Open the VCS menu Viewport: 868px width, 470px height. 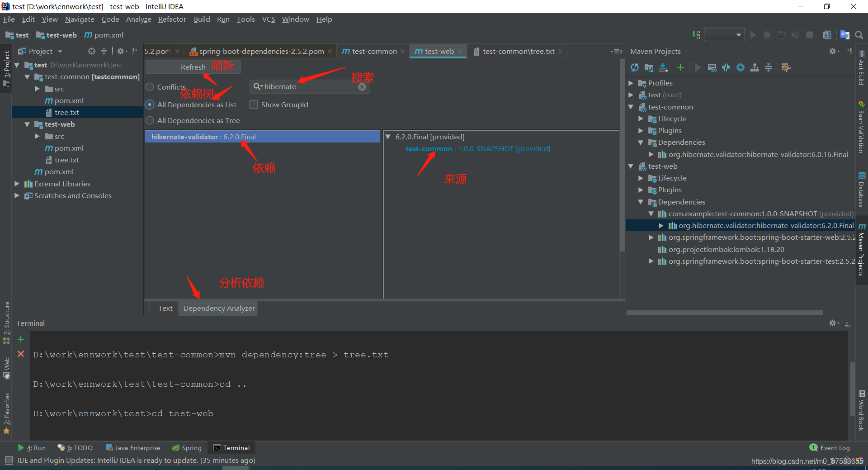tap(269, 19)
